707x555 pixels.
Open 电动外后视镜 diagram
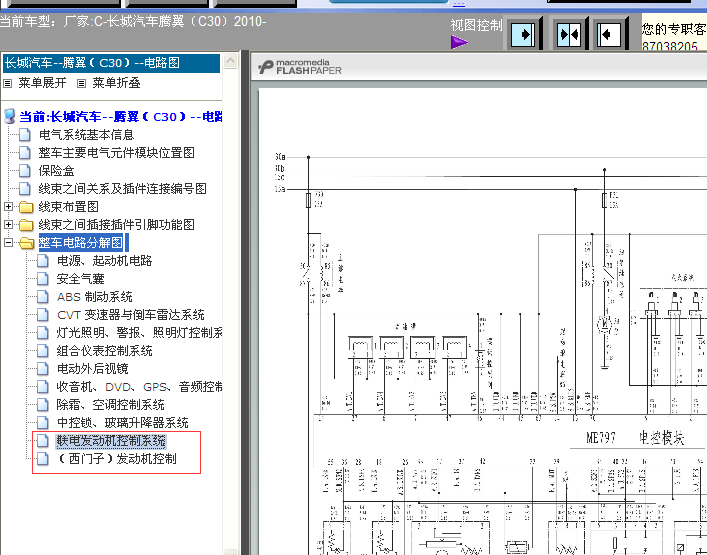coord(92,369)
